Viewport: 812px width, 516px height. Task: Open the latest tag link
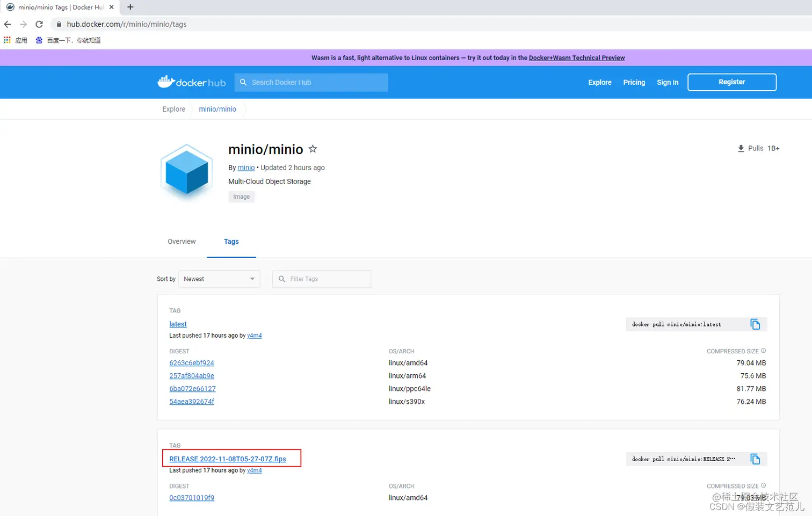[178, 324]
